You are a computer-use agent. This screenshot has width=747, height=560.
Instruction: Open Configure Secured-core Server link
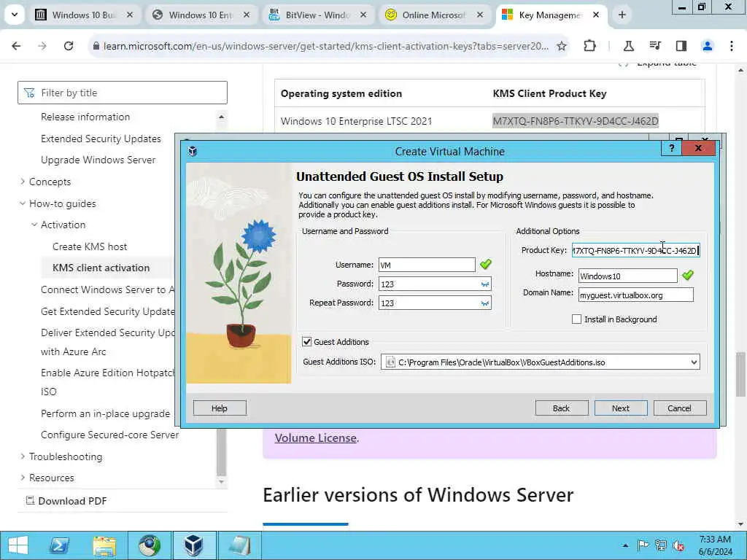tap(109, 435)
